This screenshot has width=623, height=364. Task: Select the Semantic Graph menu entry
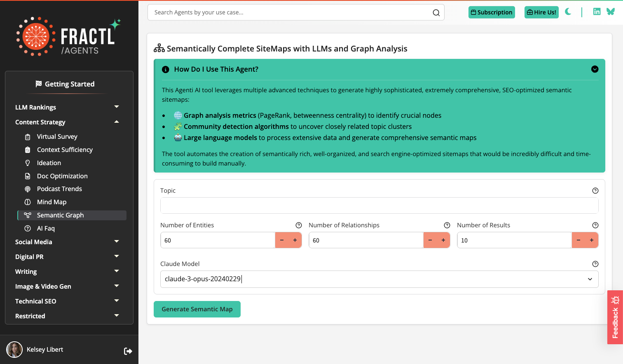tap(60, 215)
